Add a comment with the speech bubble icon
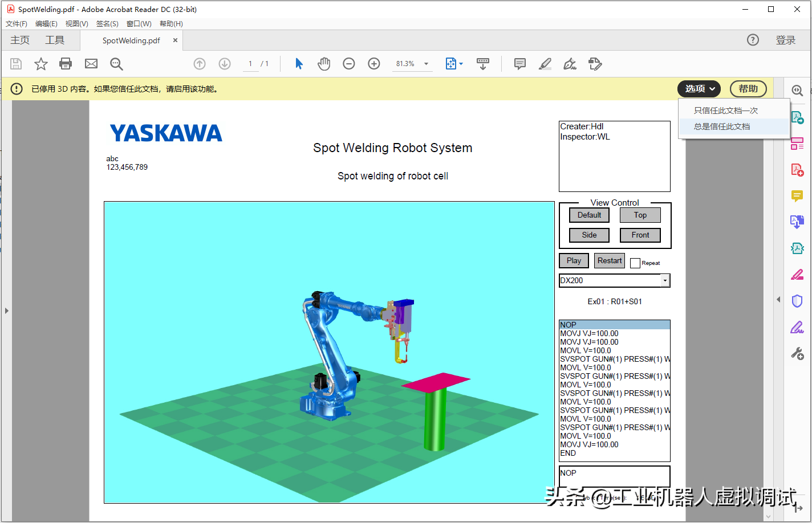The width and height of the screenshot is (812, 523). 520,64
